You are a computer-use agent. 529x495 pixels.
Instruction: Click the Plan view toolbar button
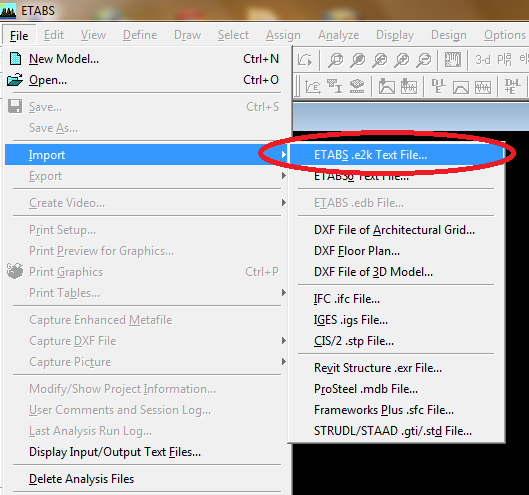coord(504,60)
